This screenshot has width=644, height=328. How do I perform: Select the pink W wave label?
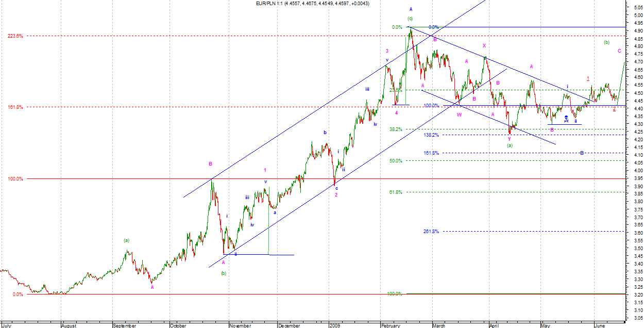click(459, 114)
